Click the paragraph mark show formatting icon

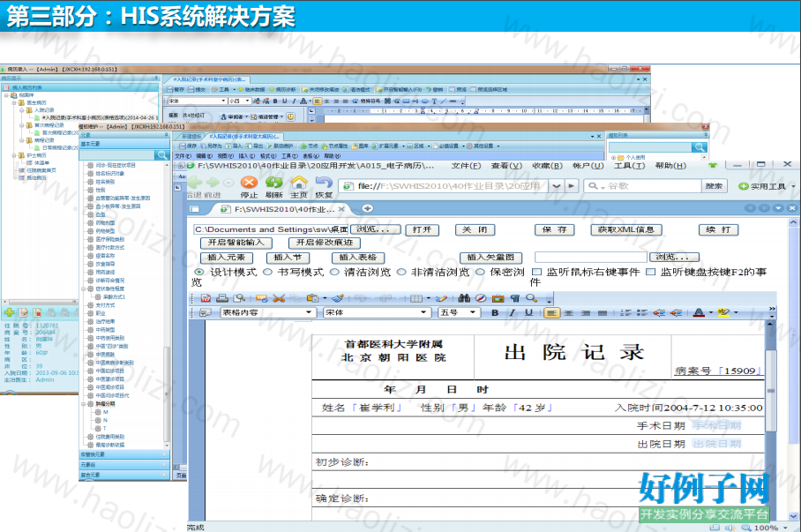(515, 298)
